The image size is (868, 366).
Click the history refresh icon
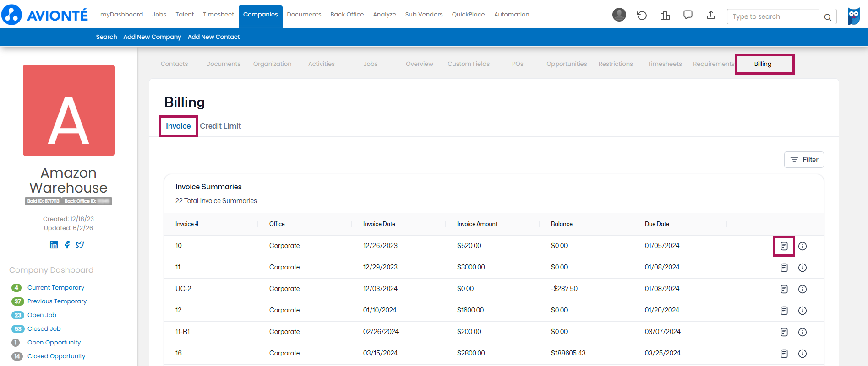point(642,15)
